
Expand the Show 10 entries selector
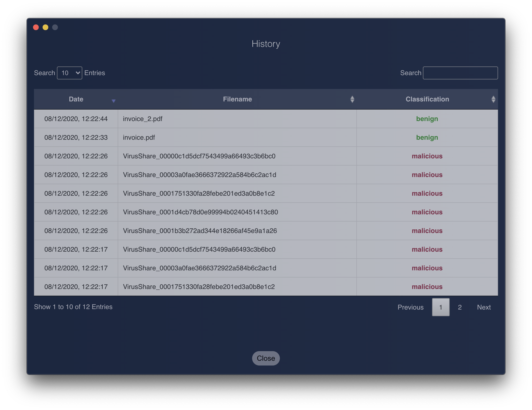tap(69, 73)
